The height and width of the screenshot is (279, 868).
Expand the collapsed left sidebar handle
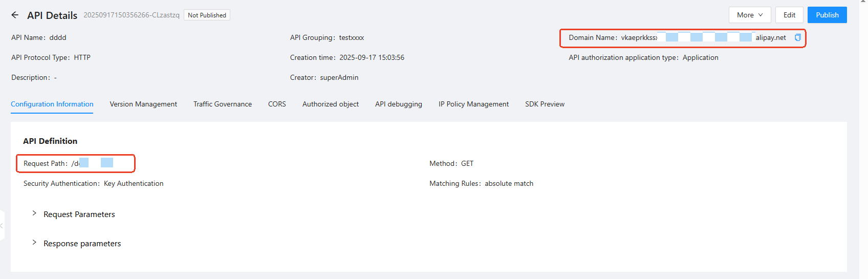pos(2,225)
